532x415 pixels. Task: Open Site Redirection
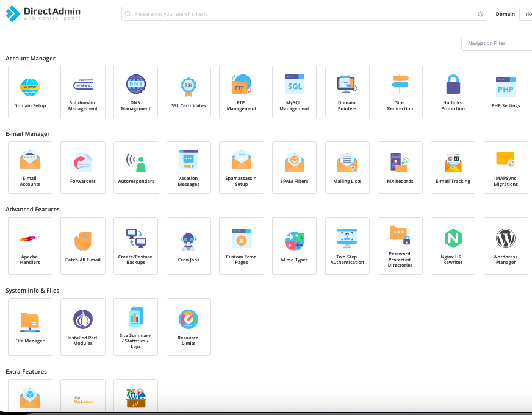click(x=400, y=92)
